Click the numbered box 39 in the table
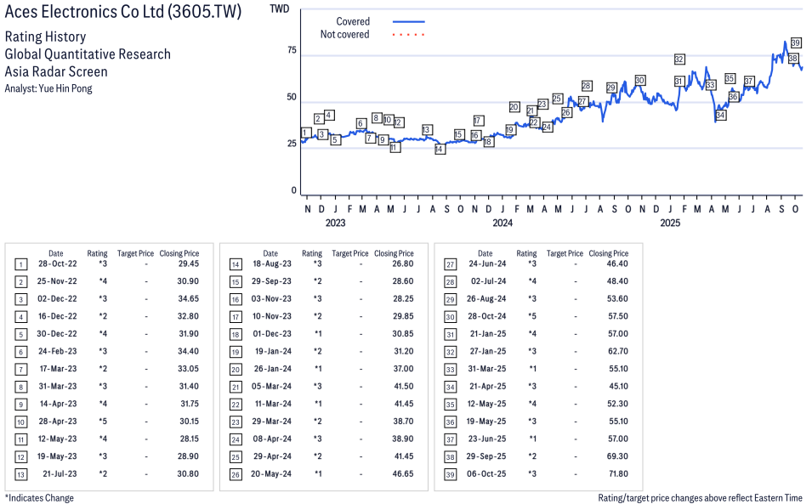The image size is (812, 504). [x=450, y=473]
